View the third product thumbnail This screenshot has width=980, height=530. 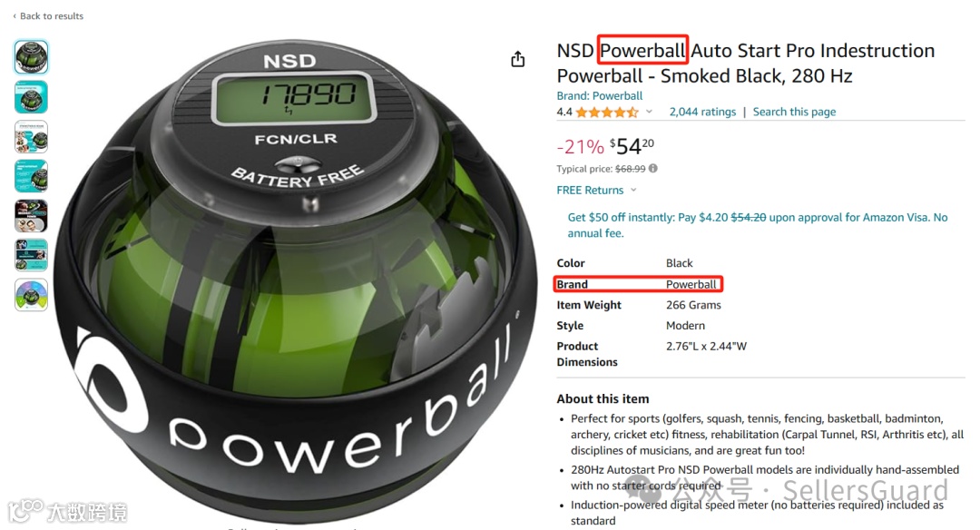(31, 137)
